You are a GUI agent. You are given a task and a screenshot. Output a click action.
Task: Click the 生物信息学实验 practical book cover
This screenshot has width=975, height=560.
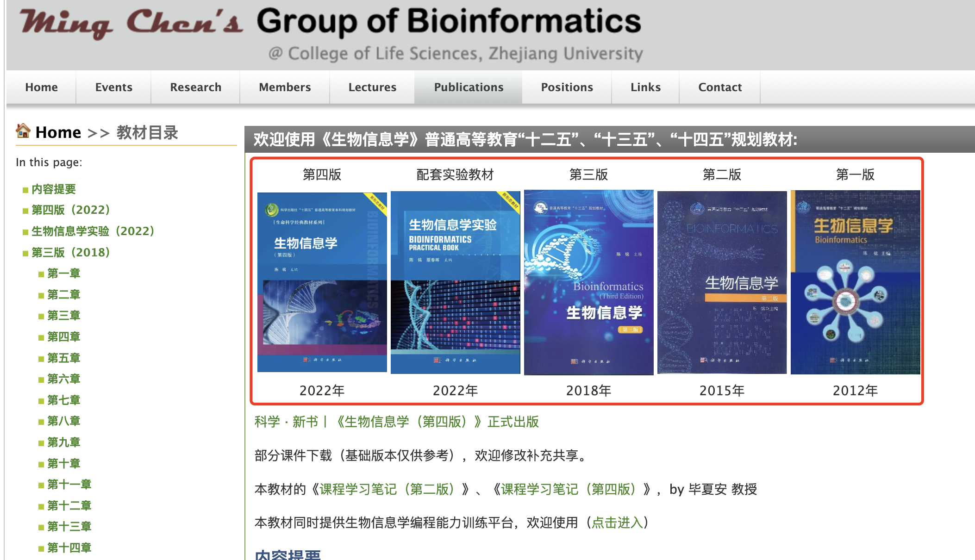click(456, 282)
